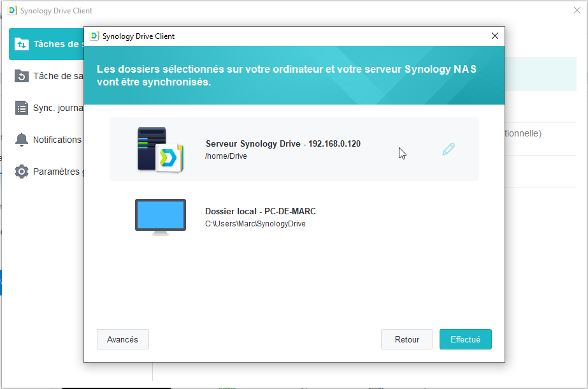Viewport: 588px width, 389px height.
Task: Click the C:\Users\Marc\SynologyDrive path
Action: tap(255, 224)
